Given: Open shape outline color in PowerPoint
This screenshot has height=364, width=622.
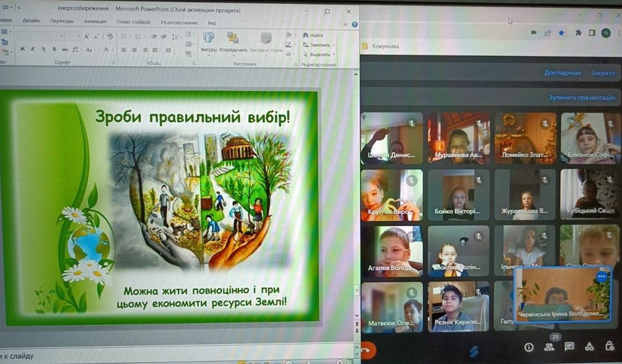Looking at the screenshot, I should [x=290, y=45].
